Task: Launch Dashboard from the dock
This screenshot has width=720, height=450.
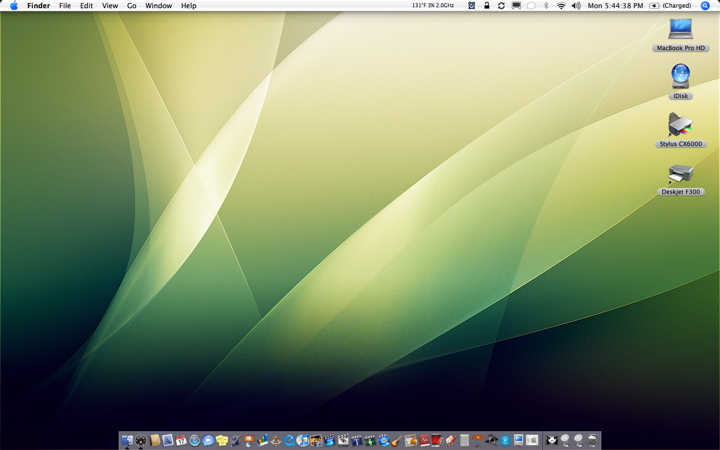Action: (x=141, y=440)
